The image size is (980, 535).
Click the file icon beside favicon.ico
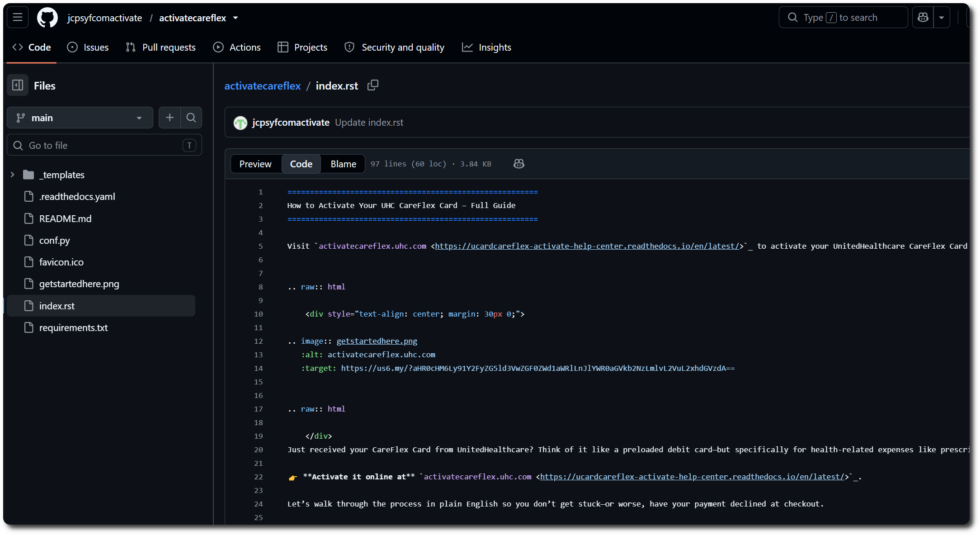[x=29, y=262]
